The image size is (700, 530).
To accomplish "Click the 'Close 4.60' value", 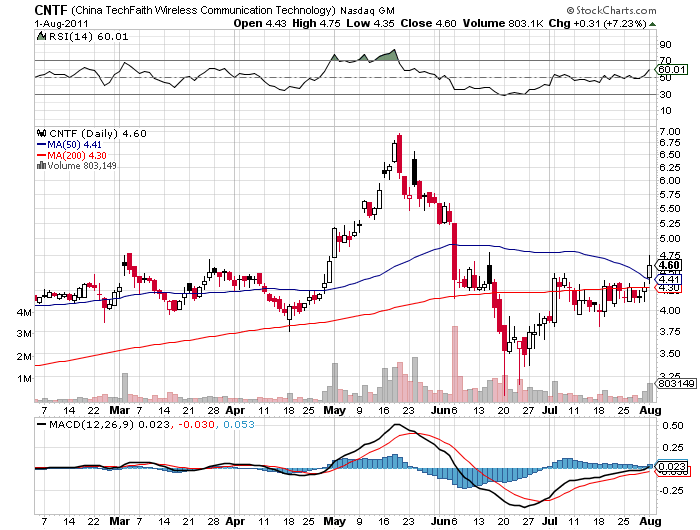I will point(428,23).
